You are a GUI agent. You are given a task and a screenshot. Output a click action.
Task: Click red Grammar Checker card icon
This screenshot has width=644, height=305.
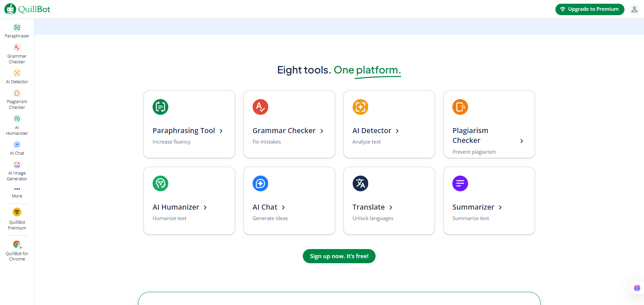(260, 107)
